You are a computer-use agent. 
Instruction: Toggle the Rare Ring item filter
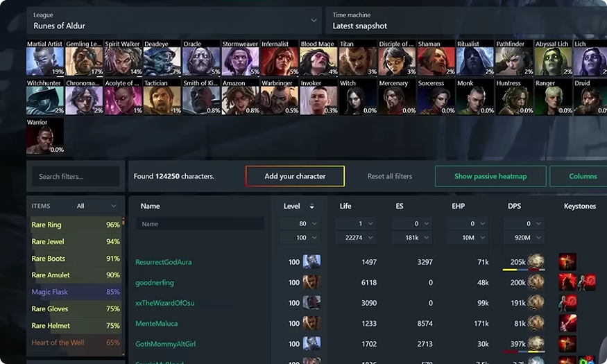coord(76,225)
